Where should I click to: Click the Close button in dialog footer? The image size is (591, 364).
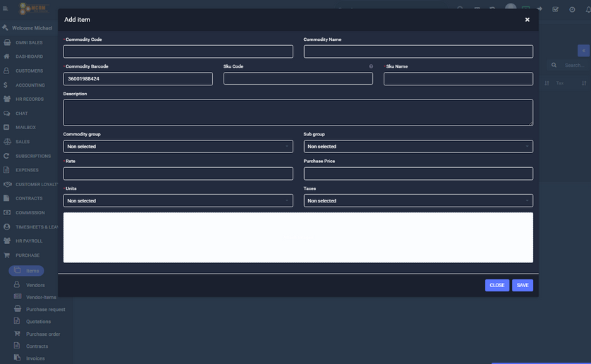[x=496, y=286]
